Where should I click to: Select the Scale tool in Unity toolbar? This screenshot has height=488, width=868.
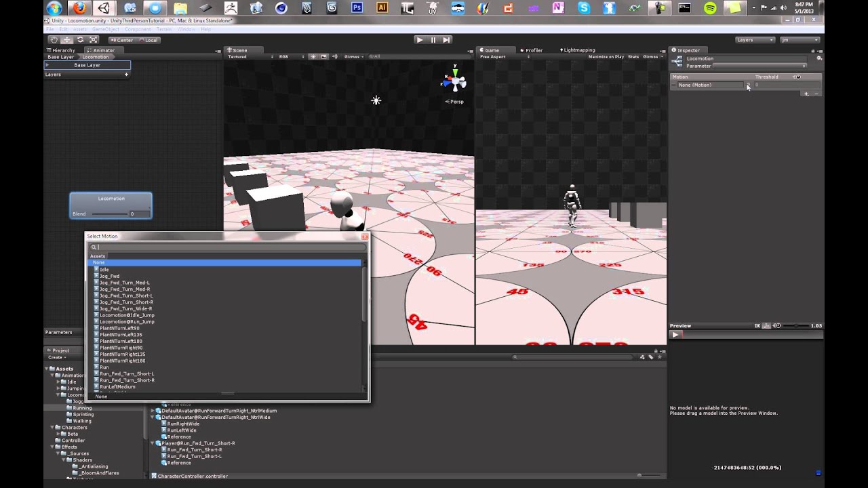93,40
